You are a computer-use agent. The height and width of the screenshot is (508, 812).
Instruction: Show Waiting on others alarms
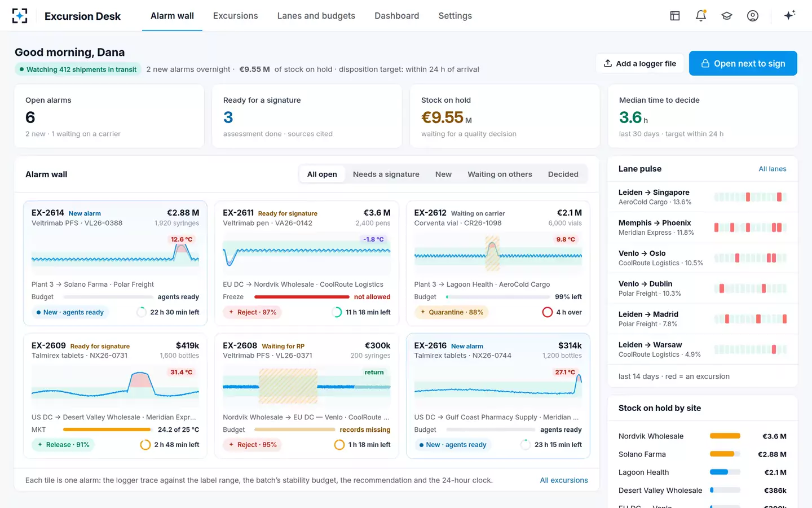[500, 174]
